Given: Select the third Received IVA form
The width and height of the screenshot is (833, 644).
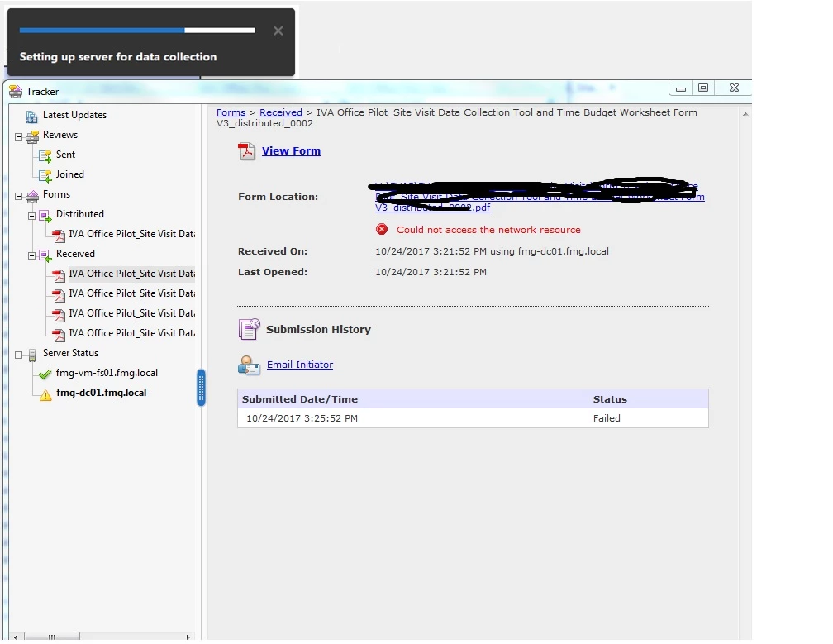Looking at the screenshot, I should coord(131,313).
